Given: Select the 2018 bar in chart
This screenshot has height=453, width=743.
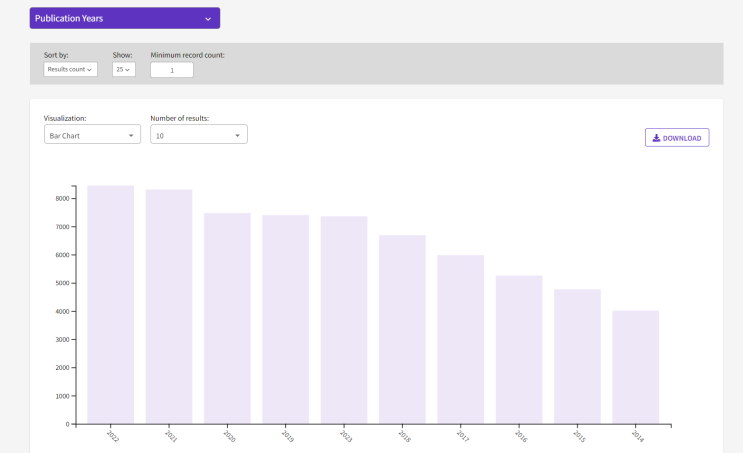Looking at the screenshot, I should pos(402,329).
